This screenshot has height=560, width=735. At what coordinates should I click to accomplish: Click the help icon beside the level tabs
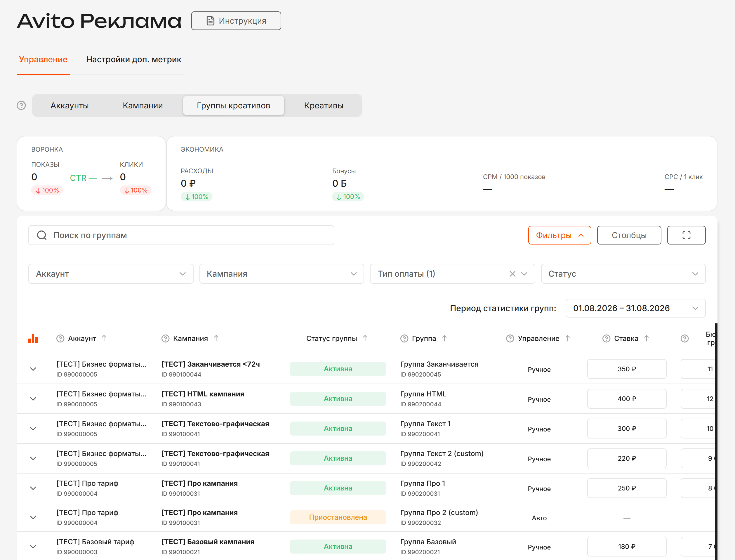[x=21, y=105]
